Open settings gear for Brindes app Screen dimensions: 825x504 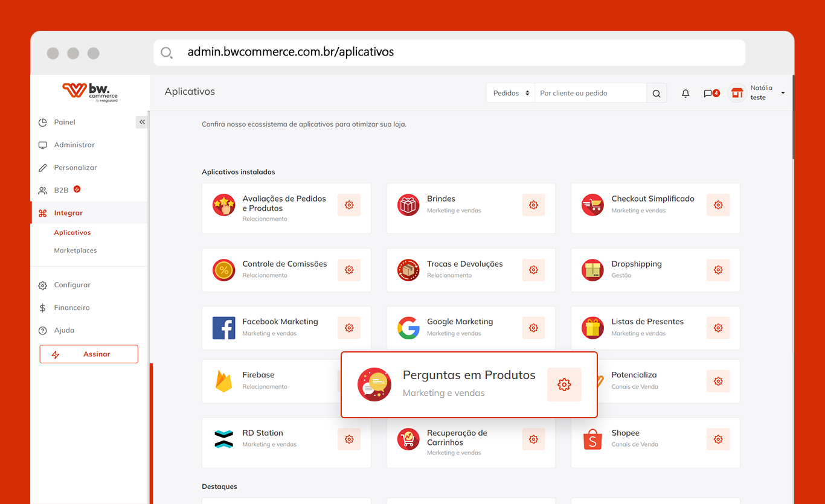(533, 205)
